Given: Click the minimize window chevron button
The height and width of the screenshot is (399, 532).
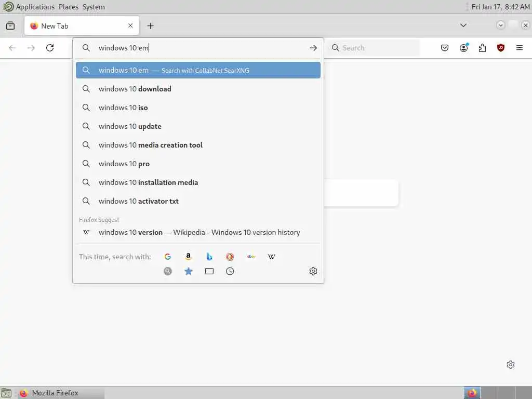Looking at the screenshot, I should [500, 25].
